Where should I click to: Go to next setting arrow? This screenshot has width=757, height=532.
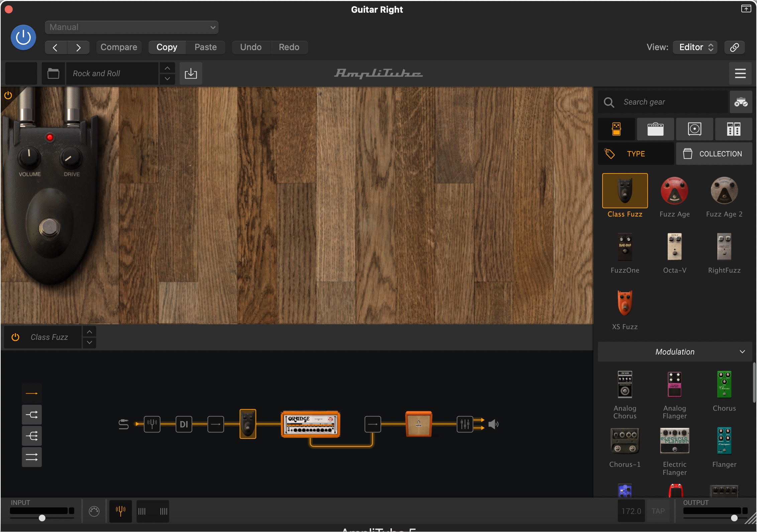[x=78, y=47]
